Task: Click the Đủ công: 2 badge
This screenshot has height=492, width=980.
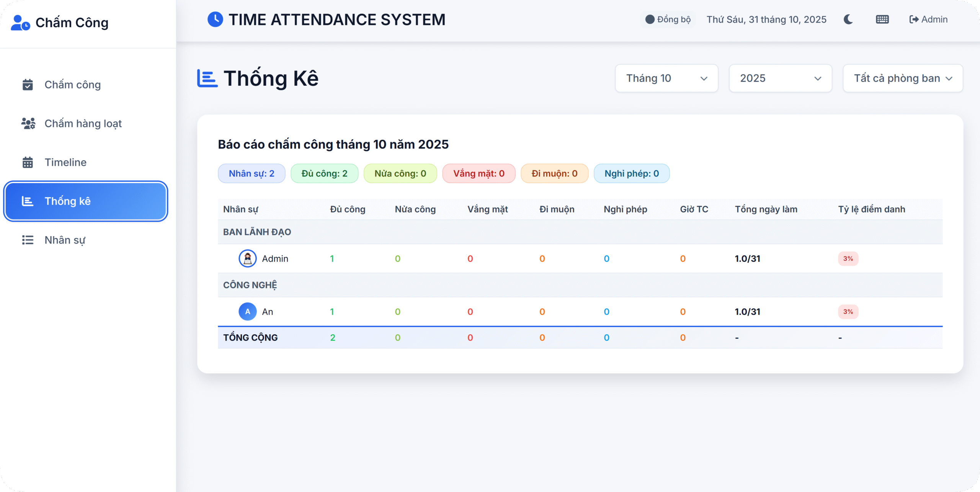Action: click(324, 174)
